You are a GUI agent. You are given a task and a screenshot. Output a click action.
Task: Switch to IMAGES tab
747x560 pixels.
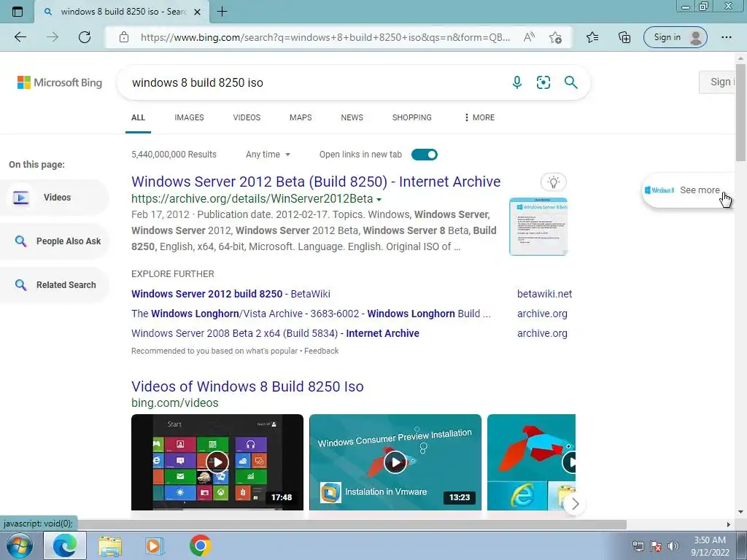(189, 117)
